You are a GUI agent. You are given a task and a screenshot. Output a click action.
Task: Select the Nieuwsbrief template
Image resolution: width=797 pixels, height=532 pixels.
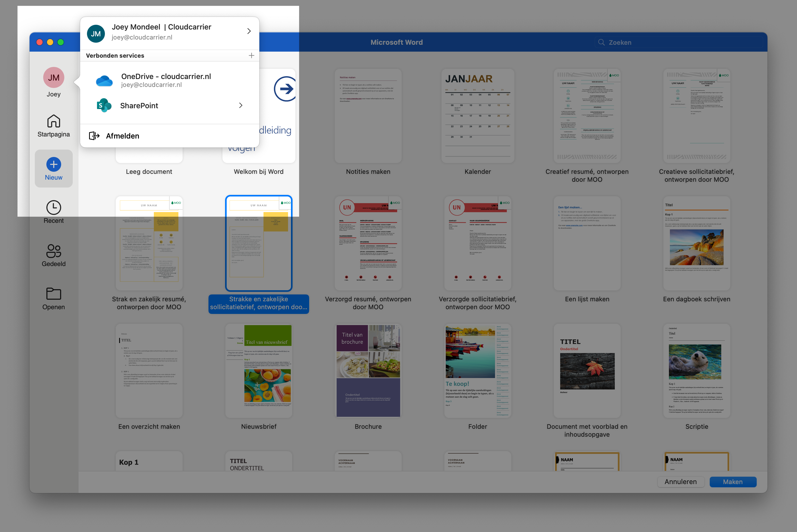[x=259, y=371]
